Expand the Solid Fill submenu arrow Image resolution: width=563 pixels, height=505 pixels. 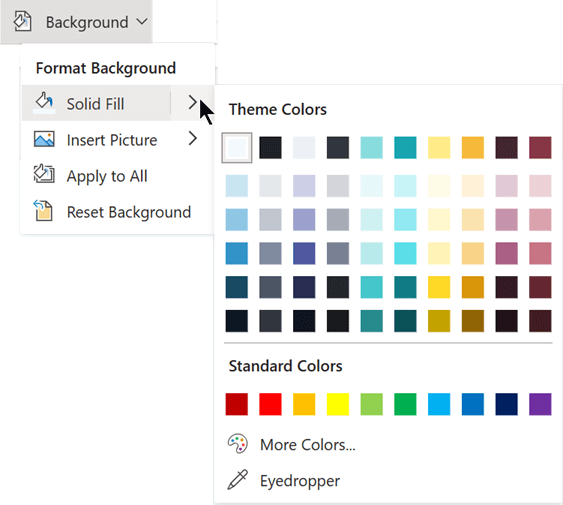(x=192, y=103)
